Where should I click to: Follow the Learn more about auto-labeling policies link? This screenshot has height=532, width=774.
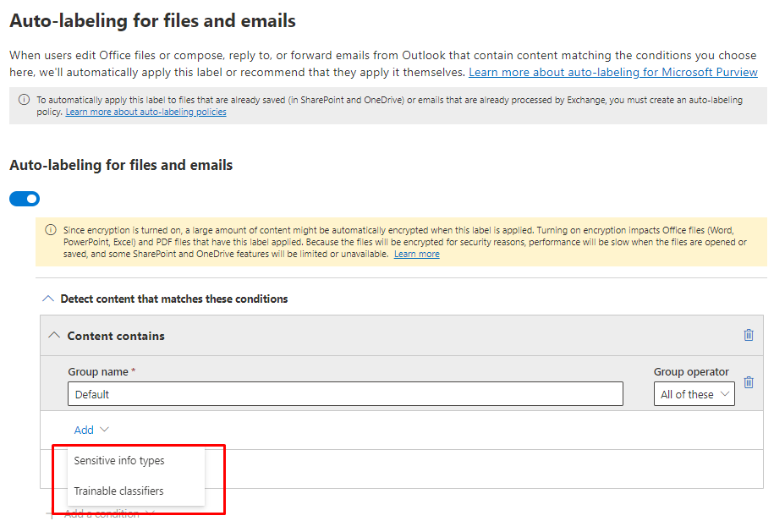(x=145, y=112)
